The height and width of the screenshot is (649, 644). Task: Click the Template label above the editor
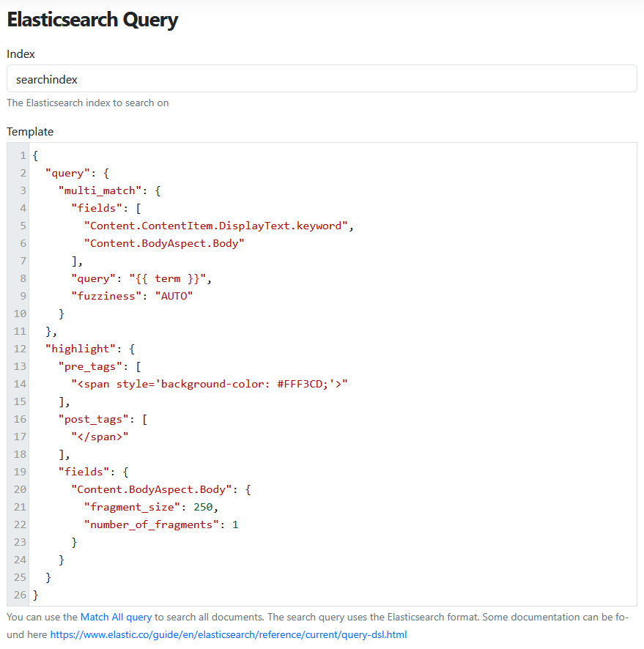(x=30, y=132)
